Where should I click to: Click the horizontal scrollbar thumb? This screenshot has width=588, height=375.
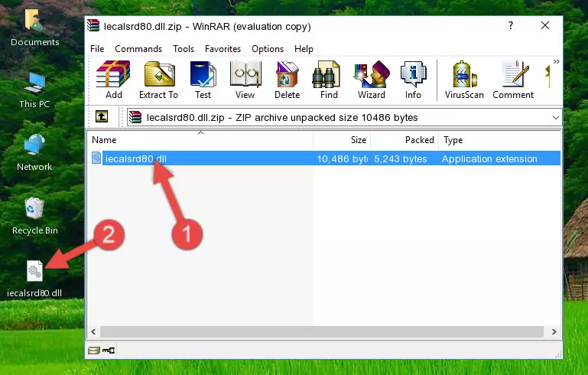pyautogui.click(x=322, y=332)
